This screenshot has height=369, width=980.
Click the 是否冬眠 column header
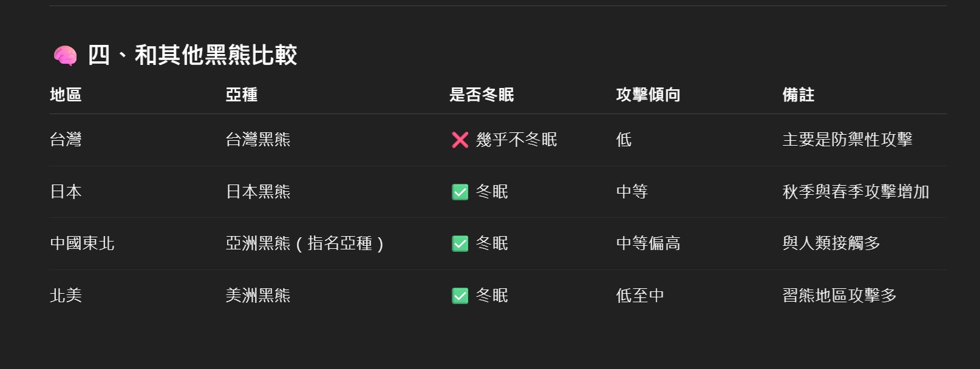click(x=481, y=95)
